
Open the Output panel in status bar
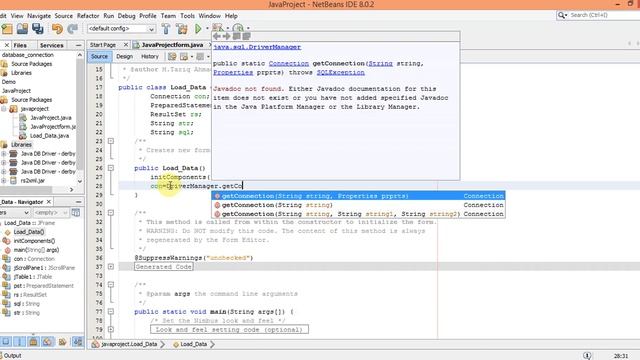click(11, 356)
